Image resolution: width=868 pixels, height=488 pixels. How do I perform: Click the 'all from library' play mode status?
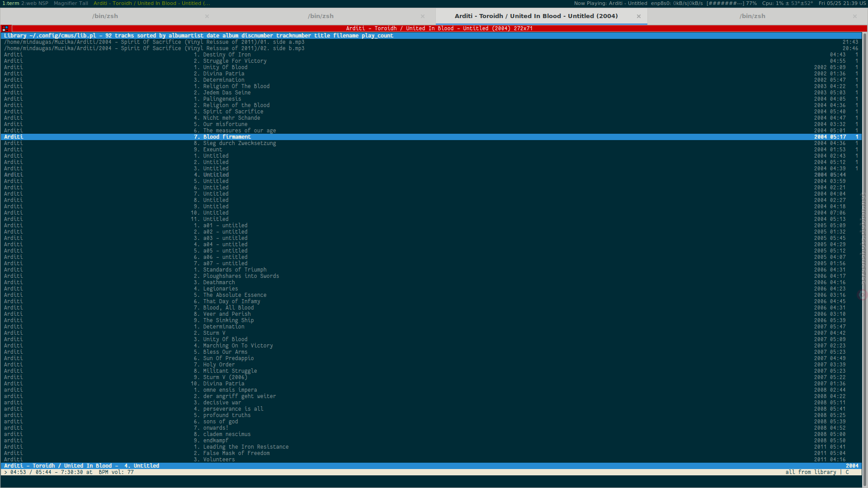coord(811,472)
